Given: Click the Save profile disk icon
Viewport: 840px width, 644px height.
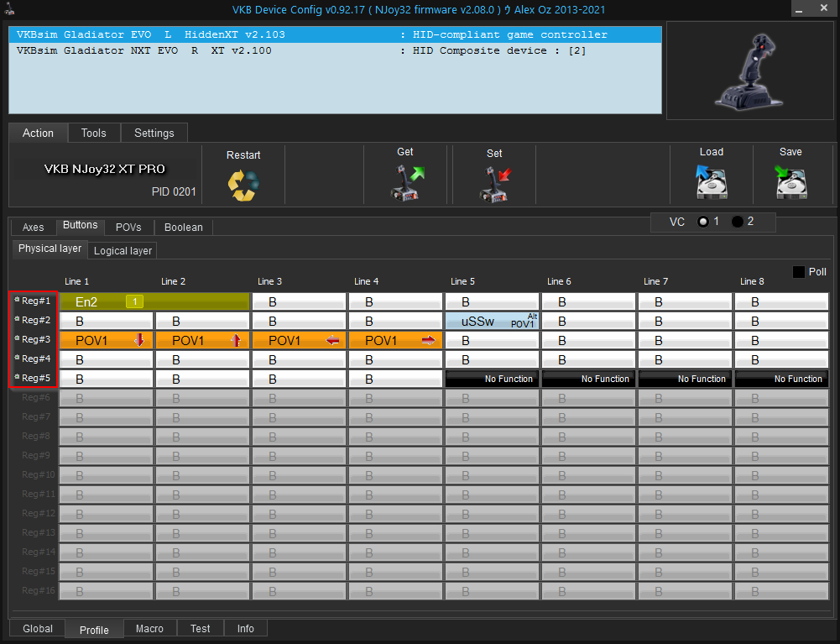Looking at the screenshot, I should click(x=790, y=181).
